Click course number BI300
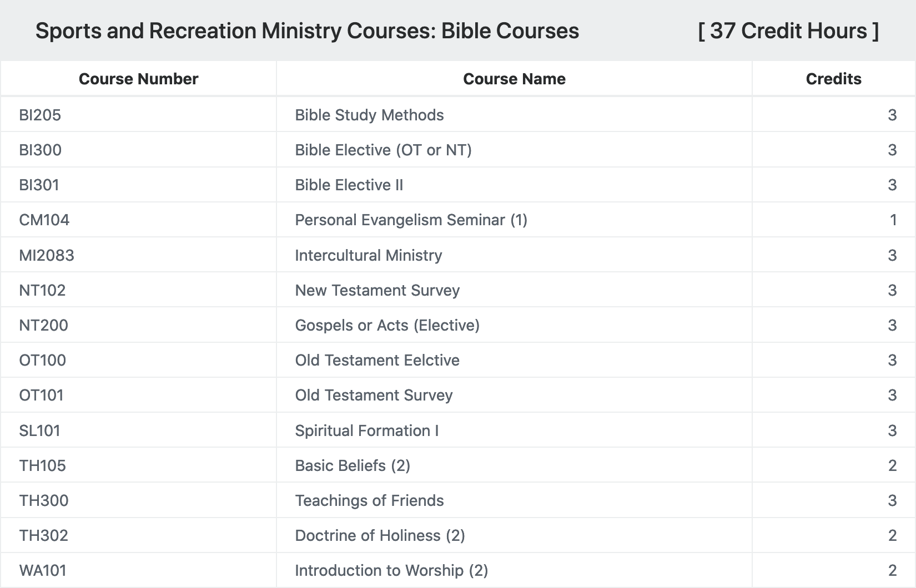Image resolution: width=916 pixels, height=588 pixels. 40,150
